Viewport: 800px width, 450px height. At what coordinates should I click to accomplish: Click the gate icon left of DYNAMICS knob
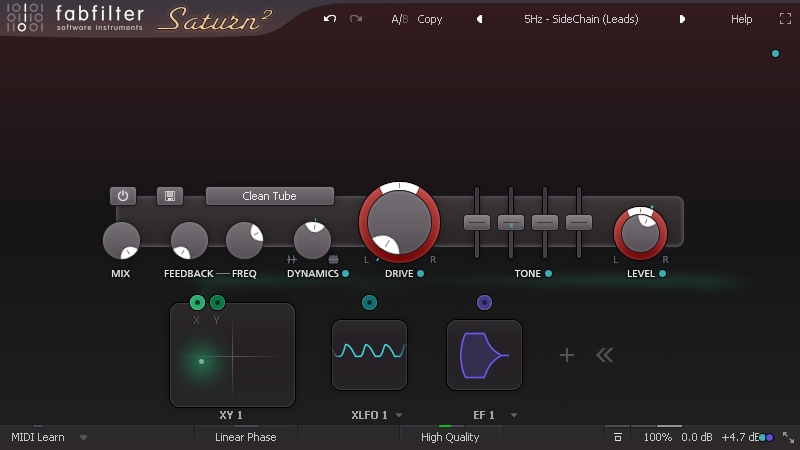pyautogui.click(x=291, y=259)
